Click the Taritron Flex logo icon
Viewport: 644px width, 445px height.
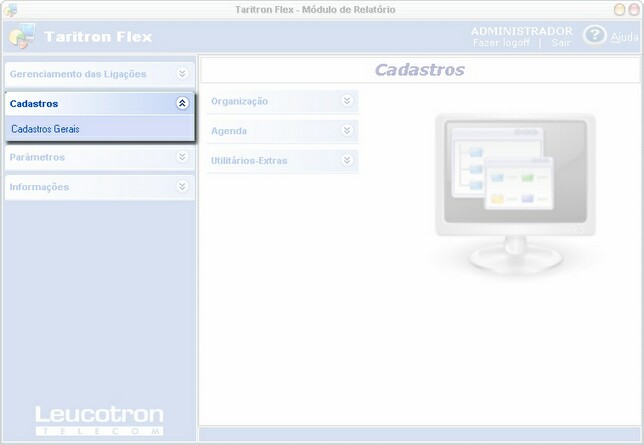point(22,36)
